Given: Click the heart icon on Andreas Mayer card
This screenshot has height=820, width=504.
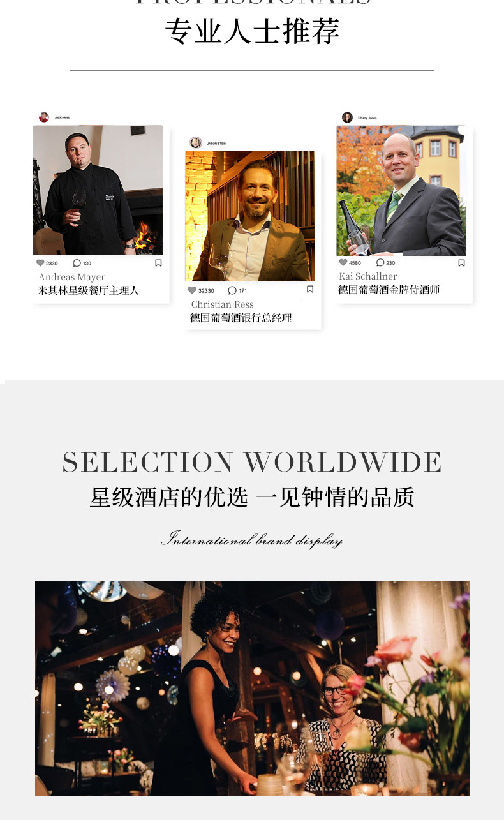Looking at the screenshot, I should tap(40, 263).
